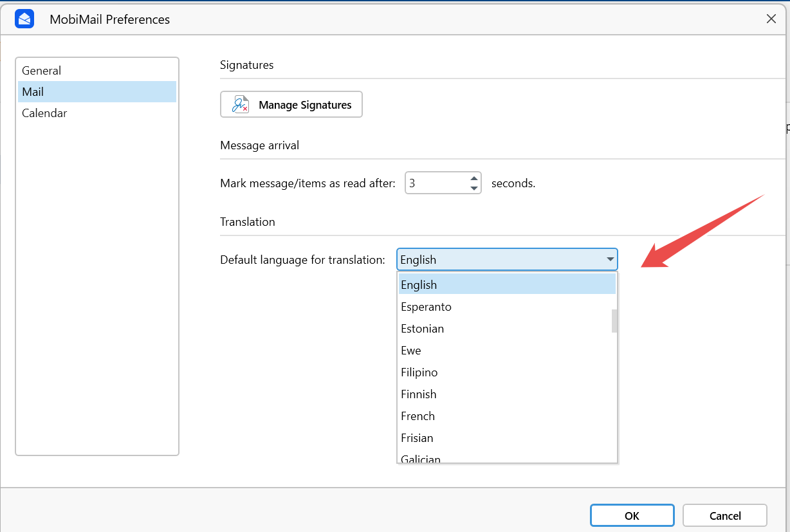The width and height of the screenshot is (790, 532).
Task: Dismiss preferences with the Cancel button
Action: [725, 515]
